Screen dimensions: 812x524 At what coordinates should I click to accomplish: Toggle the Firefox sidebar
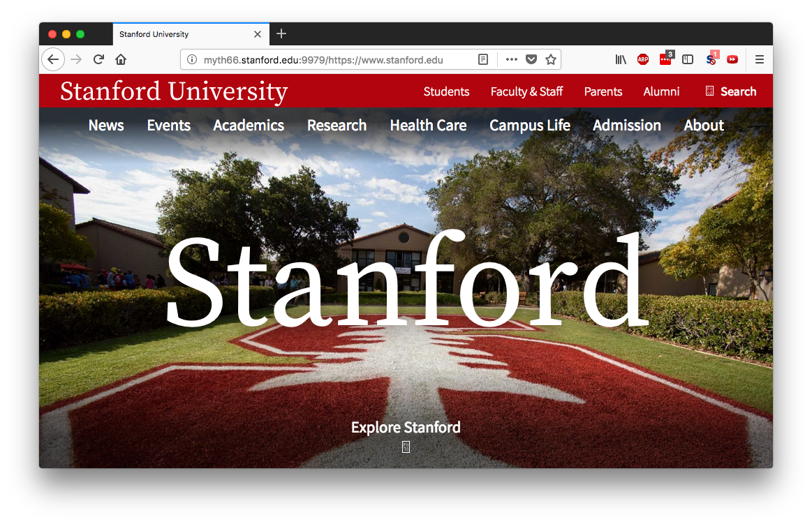[x=688, y=59]
